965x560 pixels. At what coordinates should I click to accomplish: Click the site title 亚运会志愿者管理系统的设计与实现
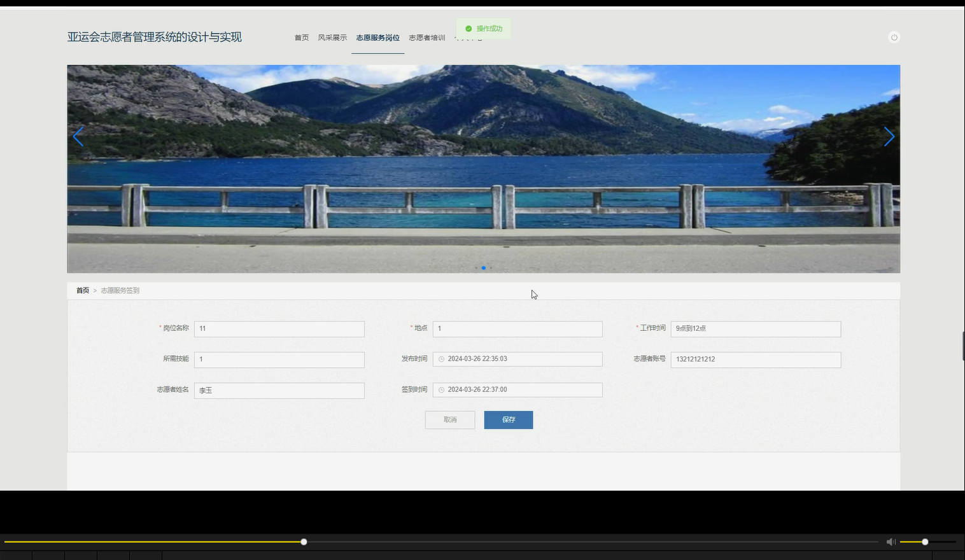[155, 37]
